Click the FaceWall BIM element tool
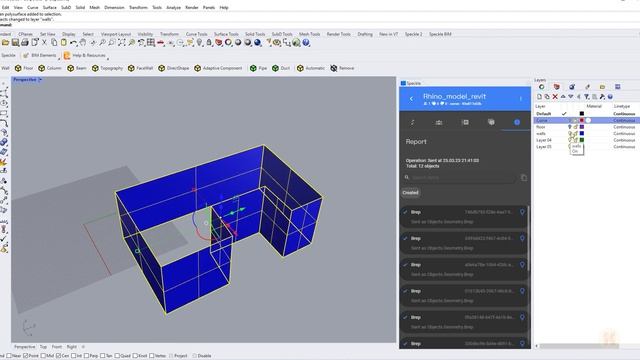Viewport: 640px width, 360px height. pyautogui.click(x=140, y=68)
